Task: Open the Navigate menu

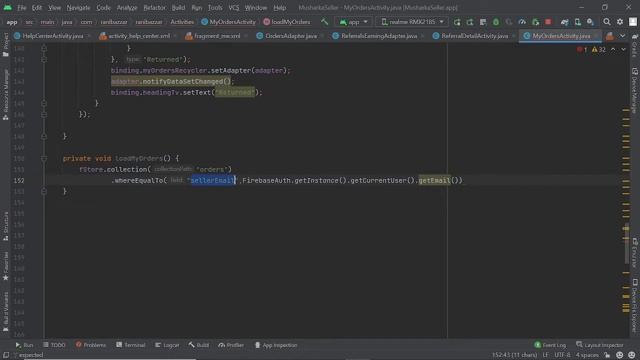Action: [78, 8]
